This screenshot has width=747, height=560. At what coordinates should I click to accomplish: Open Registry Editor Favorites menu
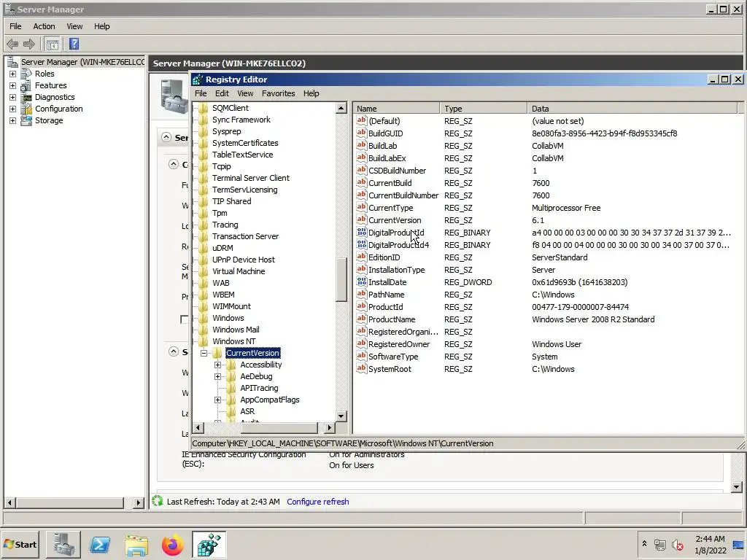tap(278, 93)
